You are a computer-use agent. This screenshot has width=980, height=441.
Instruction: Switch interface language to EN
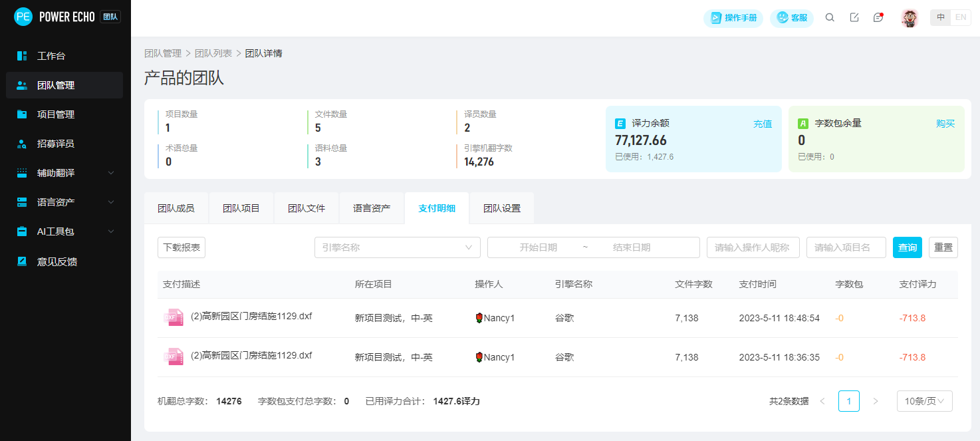(x=961, y=17)
